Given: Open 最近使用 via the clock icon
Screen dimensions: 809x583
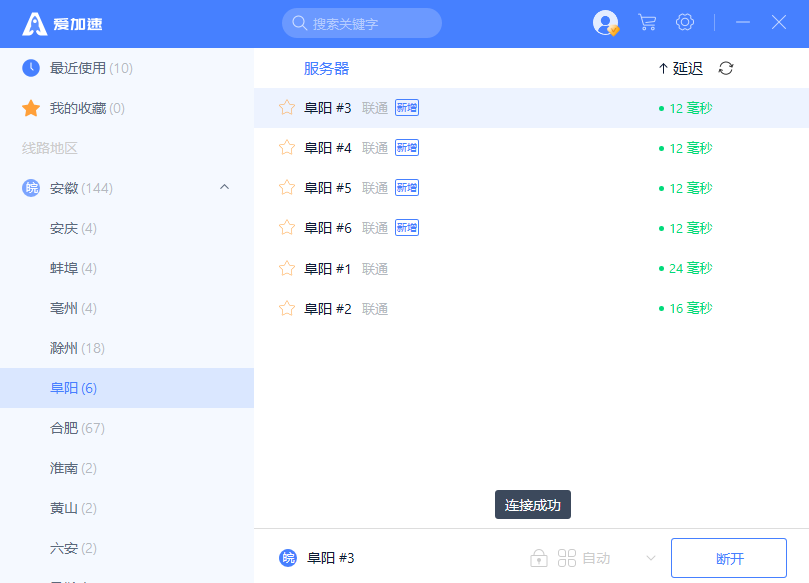Looking at the screenshot, I should pos(31,68).
